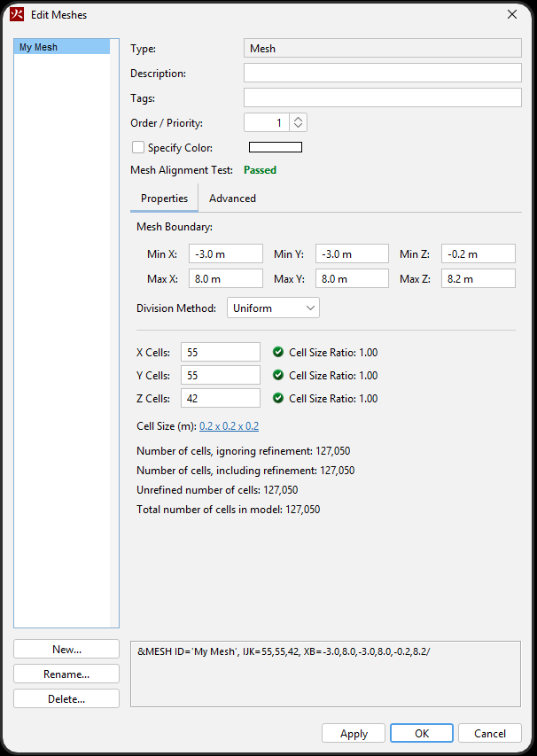Click the Max Y field
This screenshot has width=537, height=756.
click(352, 278)
